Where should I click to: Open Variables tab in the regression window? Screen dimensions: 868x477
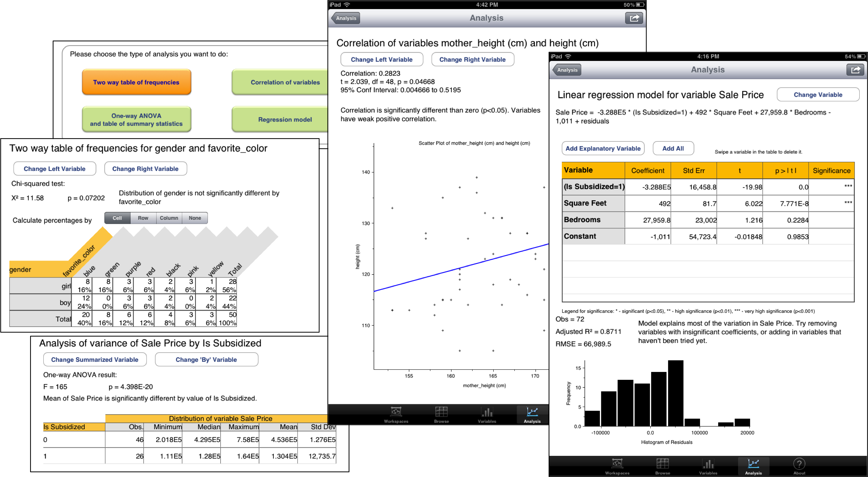click(708, 466)
